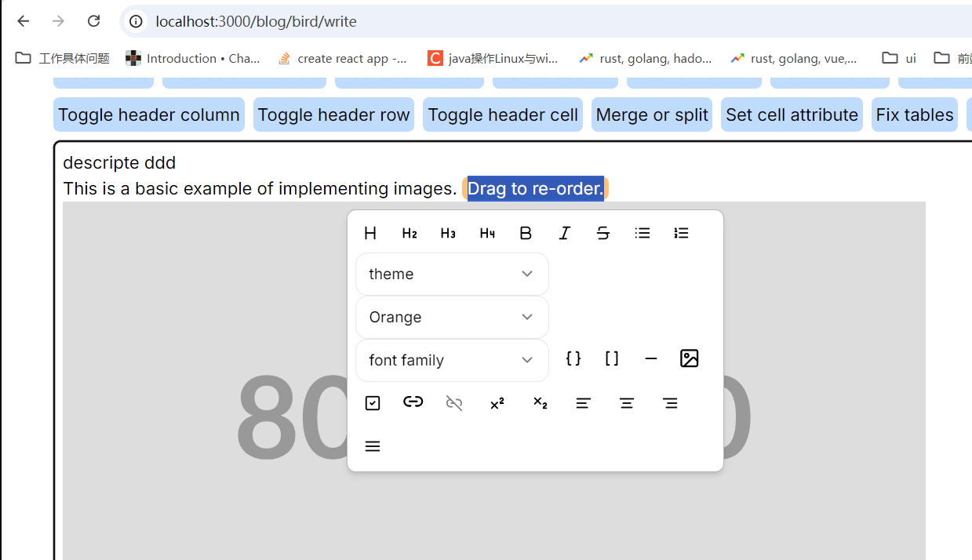This screenshot has width=972, height=560.
Task: Click Fix tables button
Action: pos(915,115)
